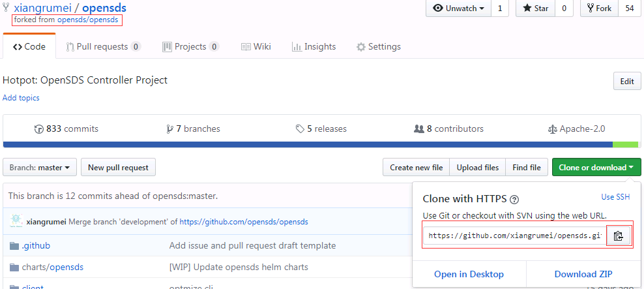Image resolution: width=644 pixels, height=289 pixels.
Task: Open the opensds/opensds forked-from link
Action: [87, 20]
